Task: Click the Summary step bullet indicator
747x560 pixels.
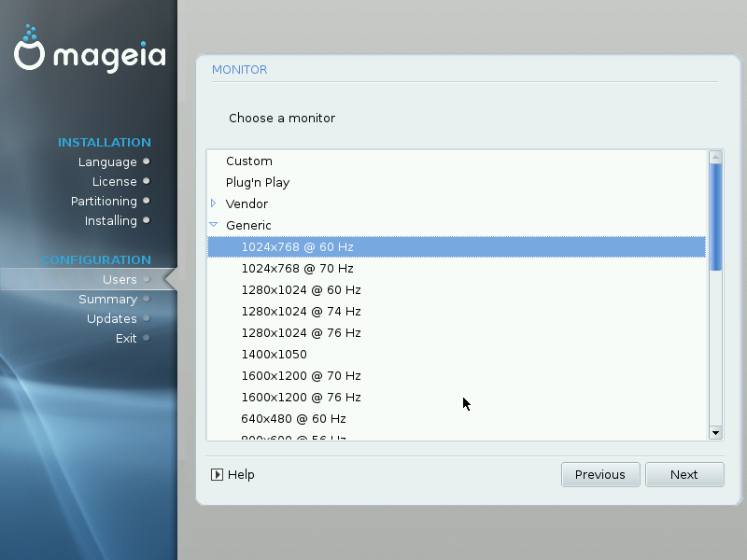Action: [147, 299]
